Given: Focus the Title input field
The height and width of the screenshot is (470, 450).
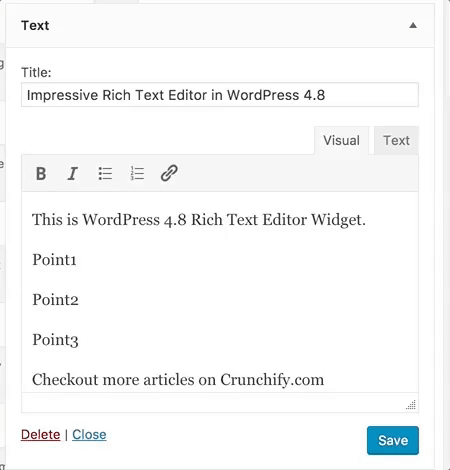Looking at the screenshot, I should click(x=220, y=95).
